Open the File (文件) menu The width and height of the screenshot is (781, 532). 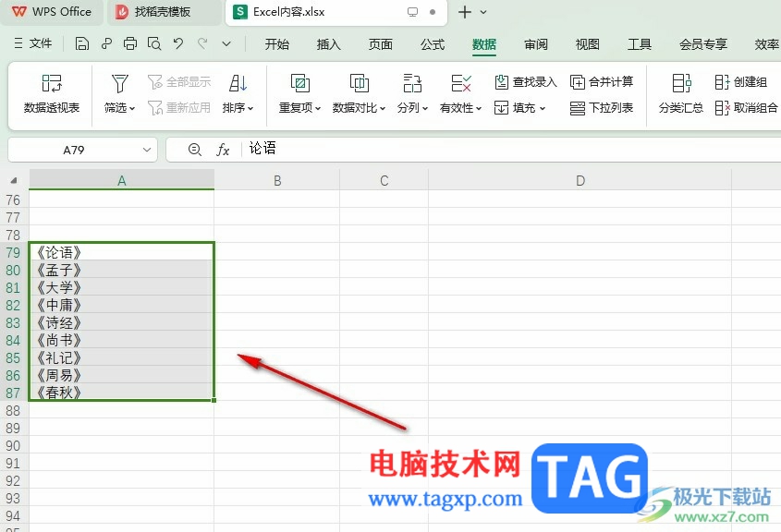pos(33,43)
